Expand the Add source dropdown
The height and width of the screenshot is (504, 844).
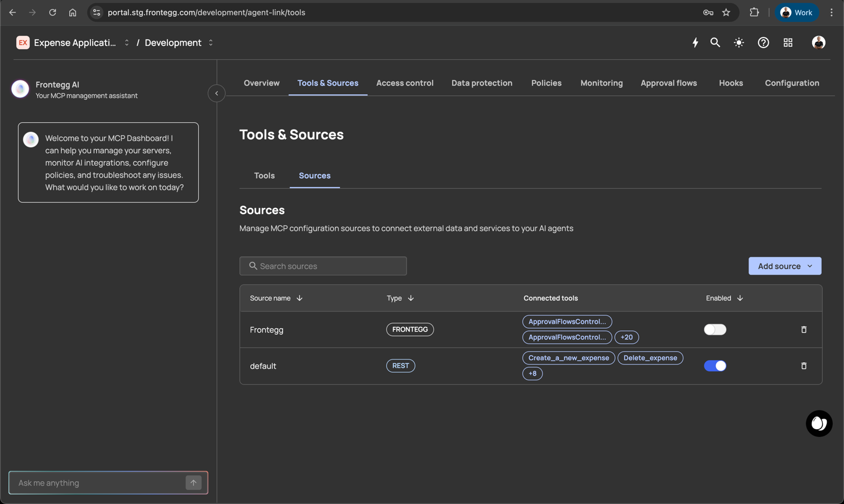784,266
